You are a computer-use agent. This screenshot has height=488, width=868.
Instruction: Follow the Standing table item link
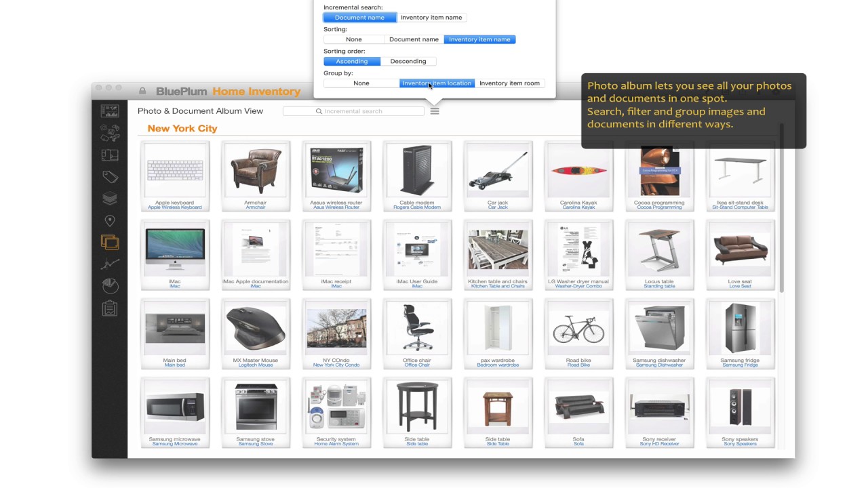(x=659, y=286)
